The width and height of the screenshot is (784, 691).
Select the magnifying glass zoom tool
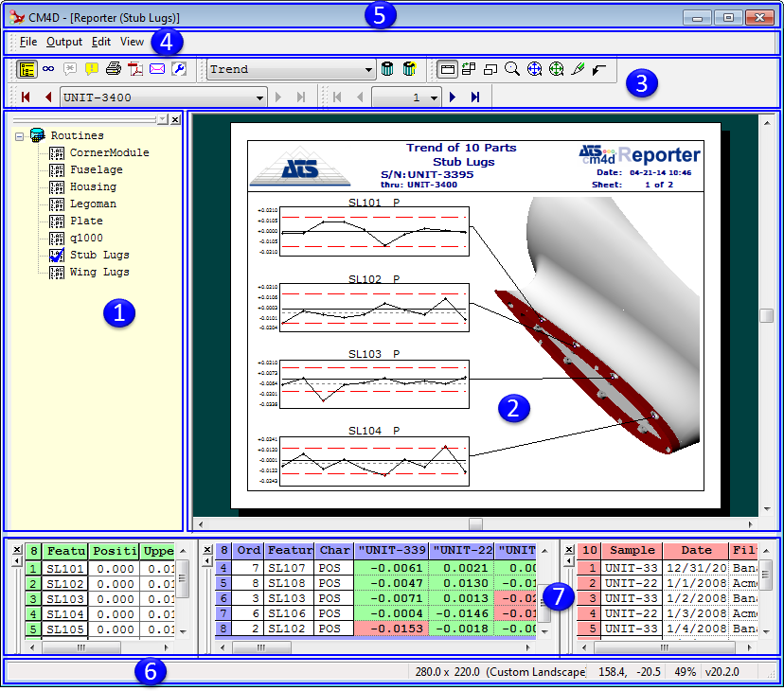(x=512, y=69)
